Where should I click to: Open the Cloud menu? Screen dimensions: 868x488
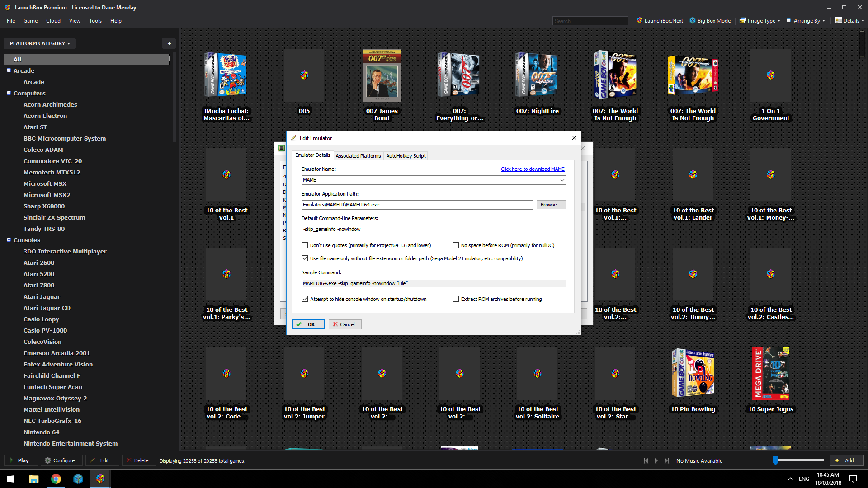point(53,21)
